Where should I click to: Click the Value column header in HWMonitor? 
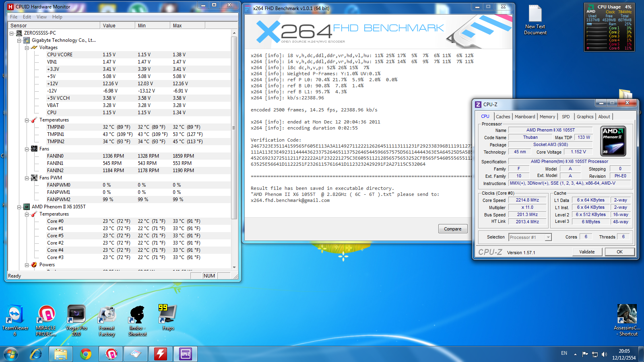click(x=118, y=25)
